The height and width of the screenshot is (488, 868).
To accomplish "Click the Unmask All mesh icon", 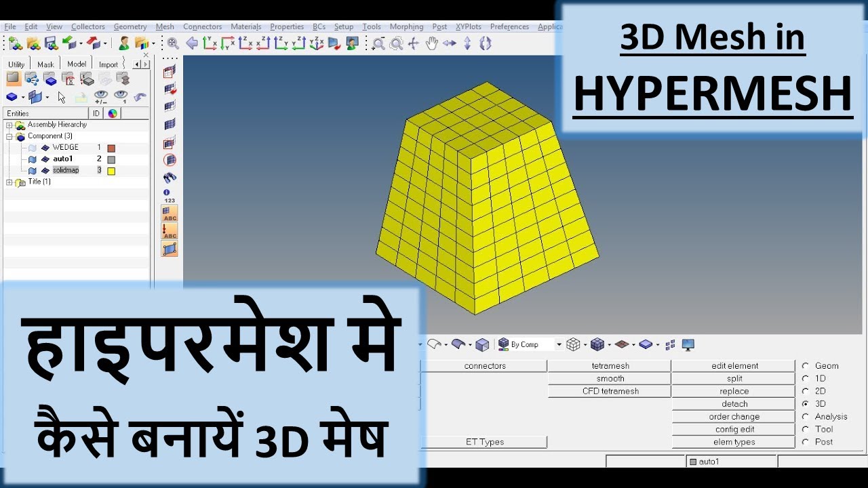I will tap(170, 124).
